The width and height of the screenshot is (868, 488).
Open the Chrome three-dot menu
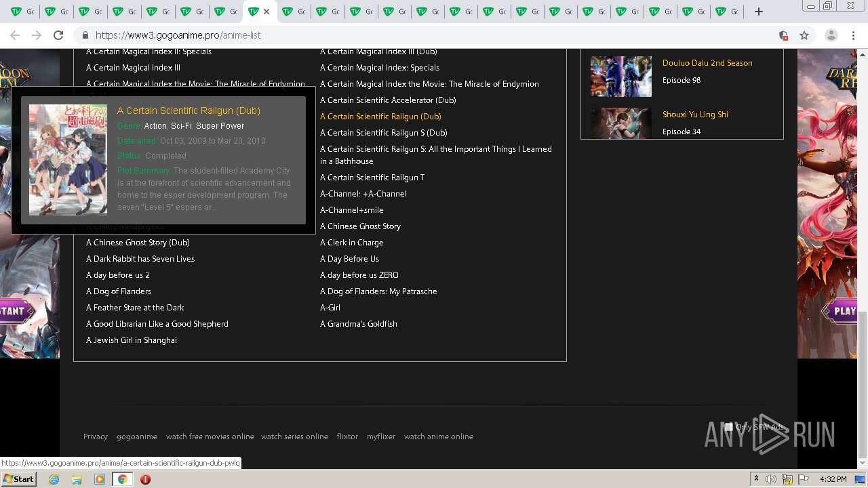[853, 35]
